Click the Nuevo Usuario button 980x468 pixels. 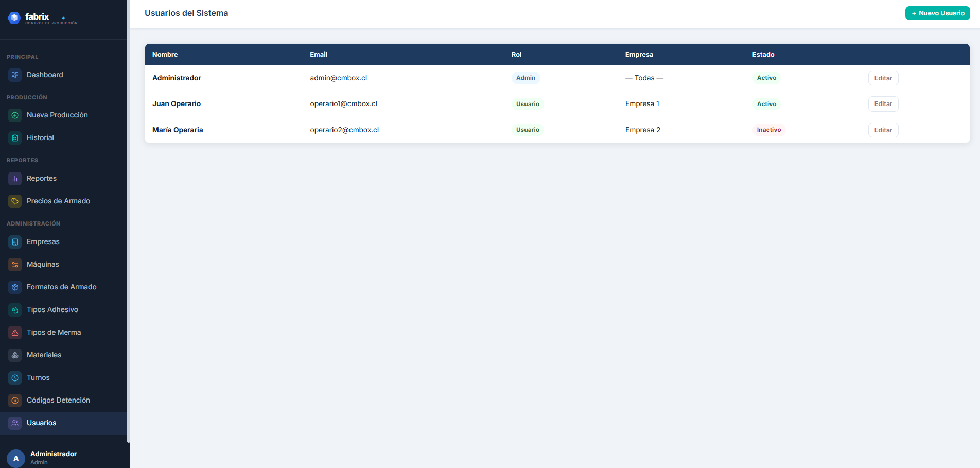937,13
